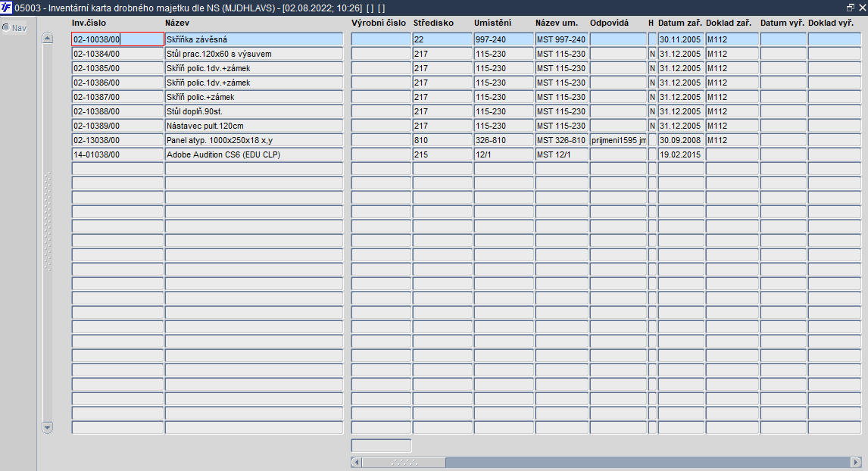The image size is (868, 471).
Task: Click the 'Doklad zař.' column header
Action: [729, 23]
